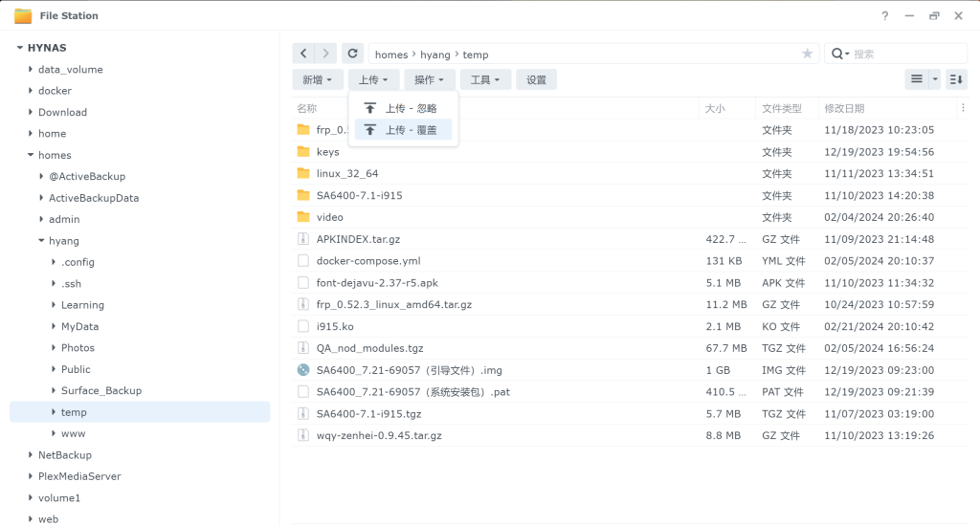Open the 工具 dropdown

[x=485, y=79]
